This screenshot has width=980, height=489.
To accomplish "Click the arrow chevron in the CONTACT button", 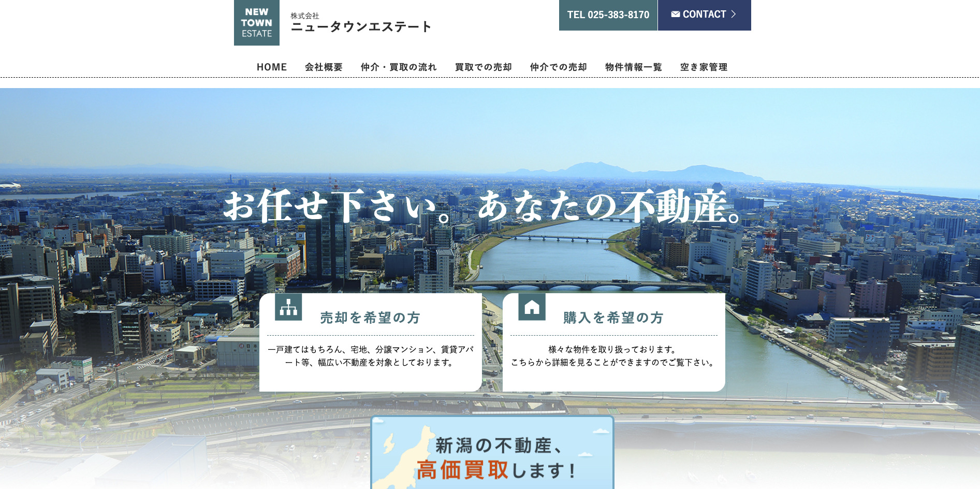I will (734, 15).
